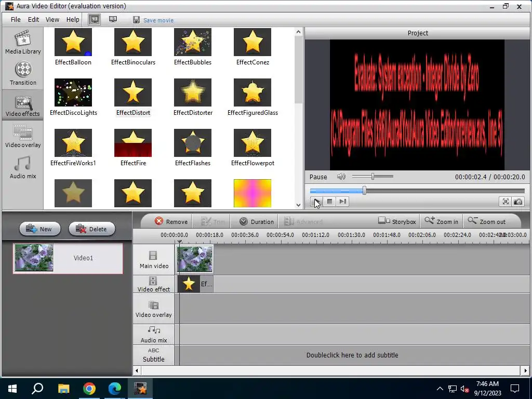Launch Google Chrome from taskbar
The width and height of the screenshot is (532, 399).
coord(89,389)
